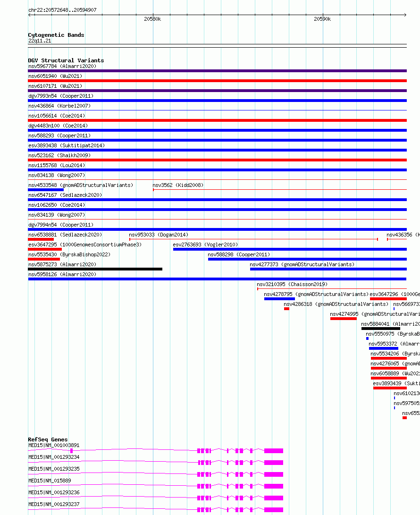Select nsv436864 (Korbel2007) variant label
This screenshot has height=515, width=420.
[x=59, y=106]
